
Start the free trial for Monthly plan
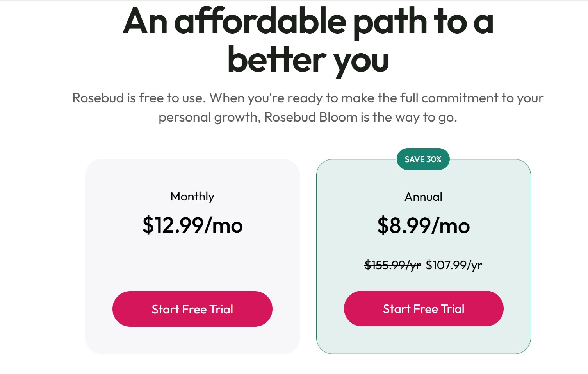coord(192,309)
